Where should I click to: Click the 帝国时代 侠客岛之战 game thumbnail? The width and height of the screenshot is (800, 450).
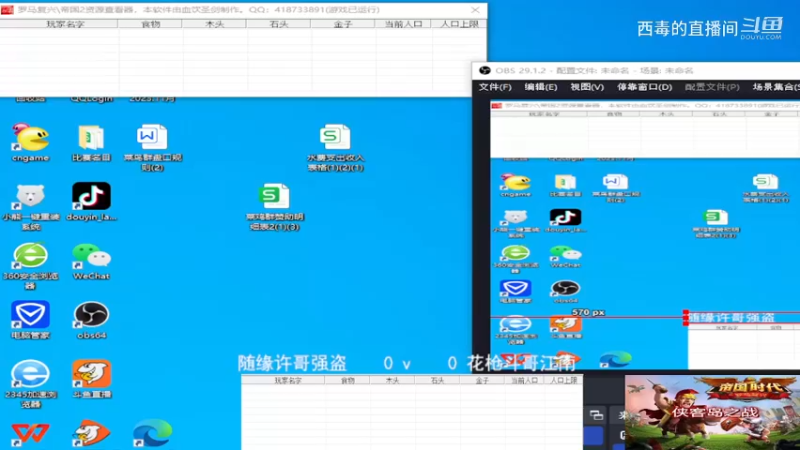pyautogui.click(x=712, y=413)
